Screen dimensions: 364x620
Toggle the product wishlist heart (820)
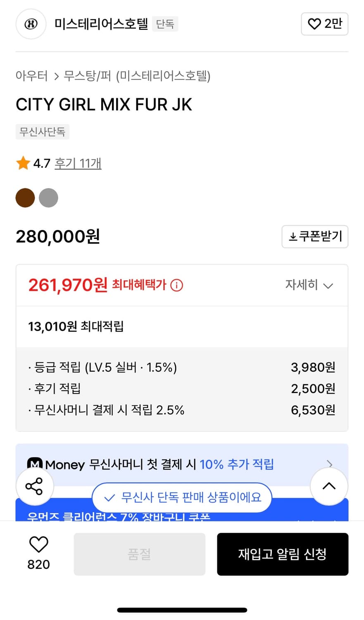(38, 545)
